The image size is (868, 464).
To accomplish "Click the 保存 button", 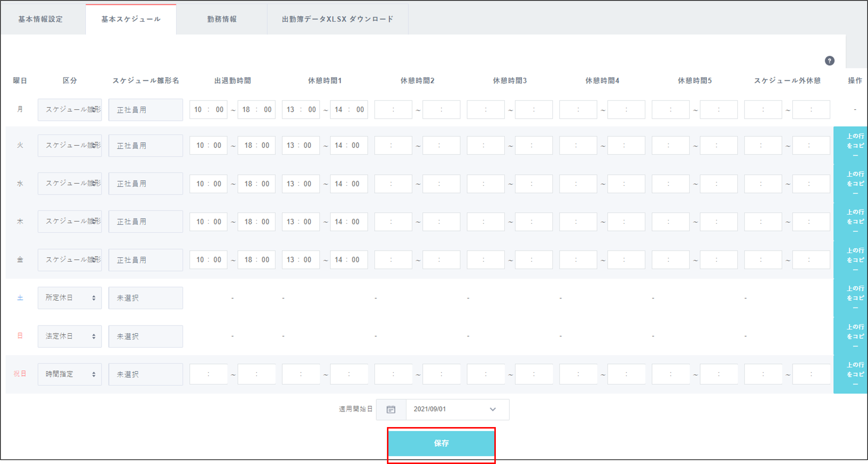I will click(x=441, y=443).
